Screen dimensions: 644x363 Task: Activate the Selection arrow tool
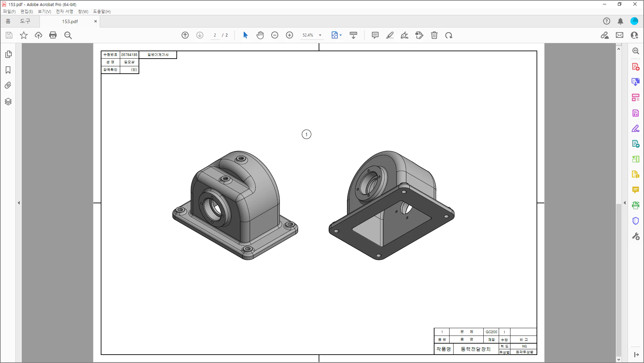[245, 35]
